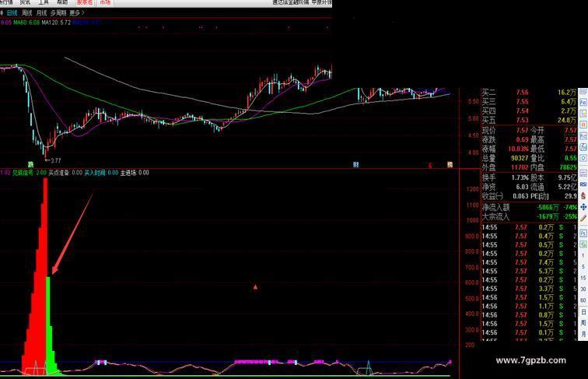Click the 买四 price 7.54
Image resolution: width=588 pixels, height=379 pixels.
(522, 111)
